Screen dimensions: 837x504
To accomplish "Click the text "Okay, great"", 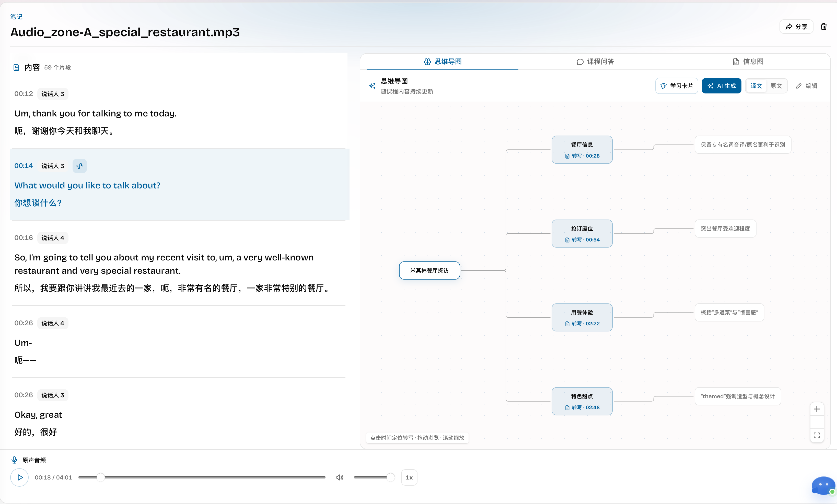I will 38,415.
